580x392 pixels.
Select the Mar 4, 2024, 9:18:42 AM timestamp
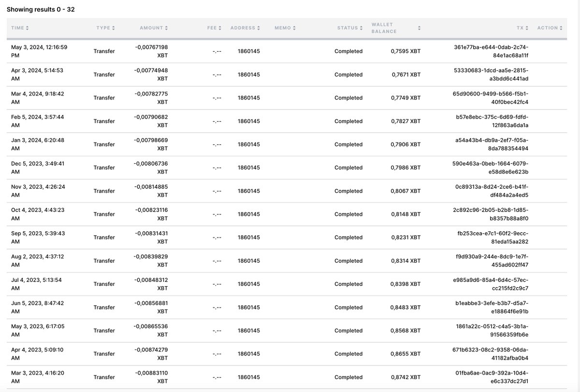pyautogui.click(x=38, y=98)
